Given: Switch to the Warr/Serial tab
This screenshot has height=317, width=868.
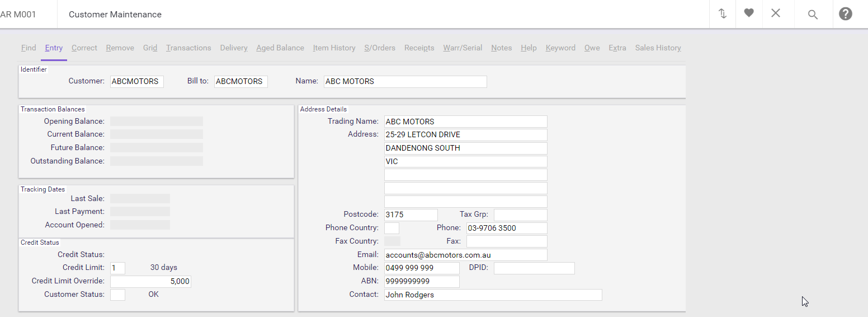Looking at the screenshot, I should click(463, 48).
